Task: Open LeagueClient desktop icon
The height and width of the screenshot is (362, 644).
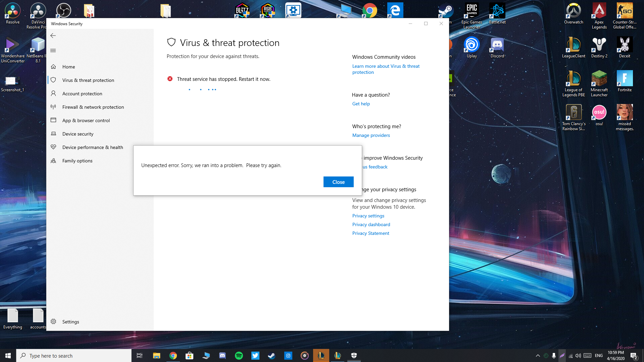Action: (574, 48)
